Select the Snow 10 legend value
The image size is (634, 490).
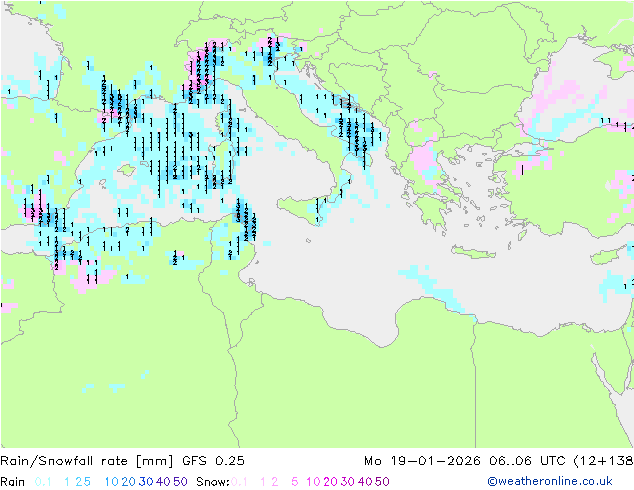[313, 482]
